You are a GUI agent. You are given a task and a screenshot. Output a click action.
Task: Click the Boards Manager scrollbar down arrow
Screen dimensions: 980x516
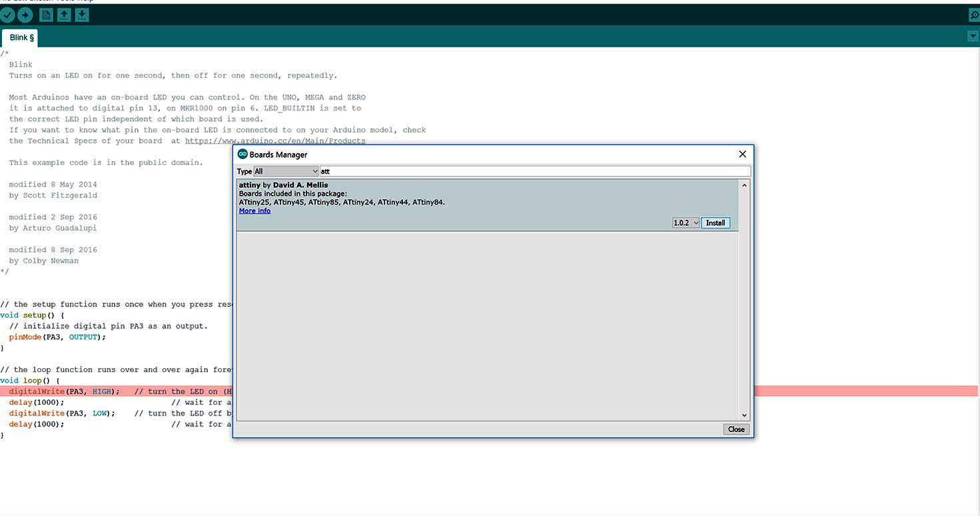point(744,415)
